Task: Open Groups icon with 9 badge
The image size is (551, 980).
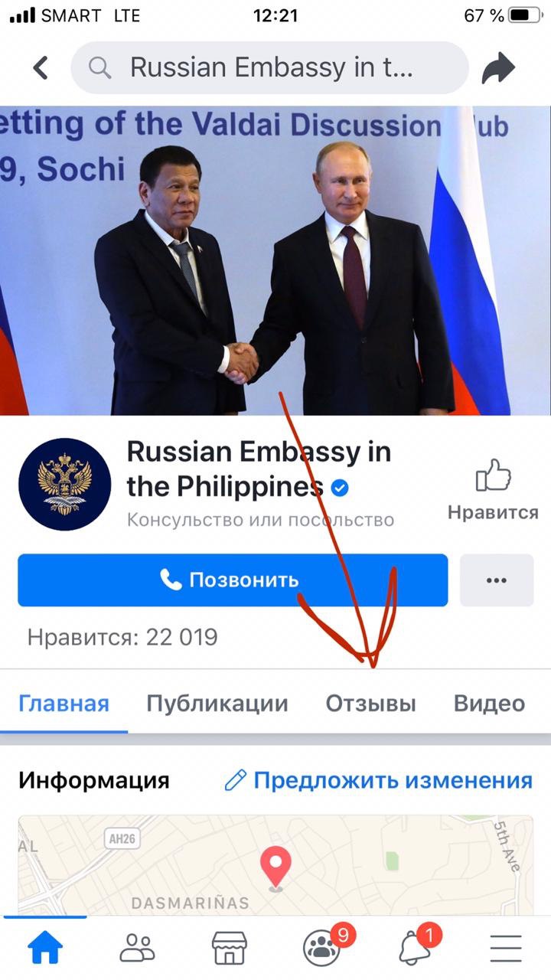Action: pos(324,946)
